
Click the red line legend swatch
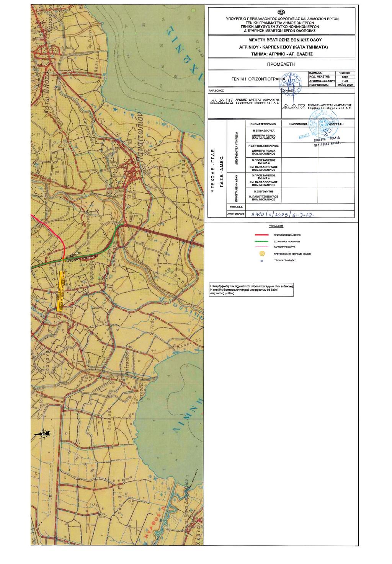(x=261, y=234)
